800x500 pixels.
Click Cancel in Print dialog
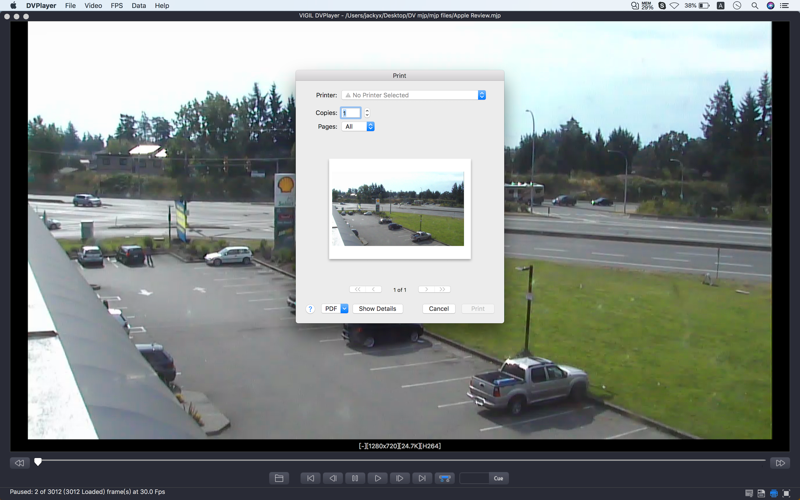[439, 309]
